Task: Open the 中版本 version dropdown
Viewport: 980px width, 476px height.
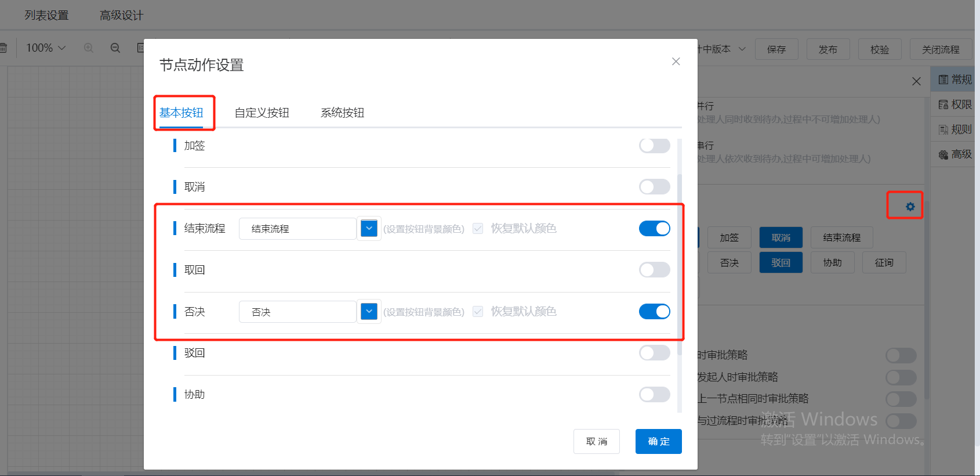Action: 722,49
